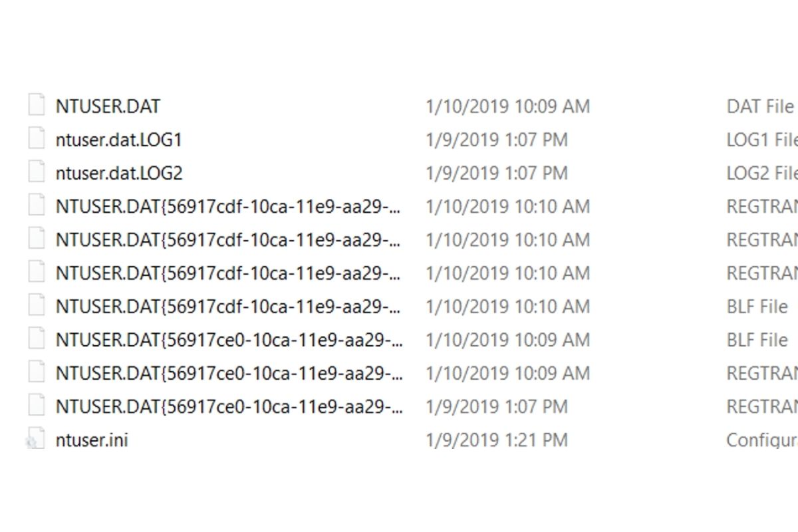Click icon of 56917ce0 BLF File entry
This screenshot has height=532, width=798.
36,339
